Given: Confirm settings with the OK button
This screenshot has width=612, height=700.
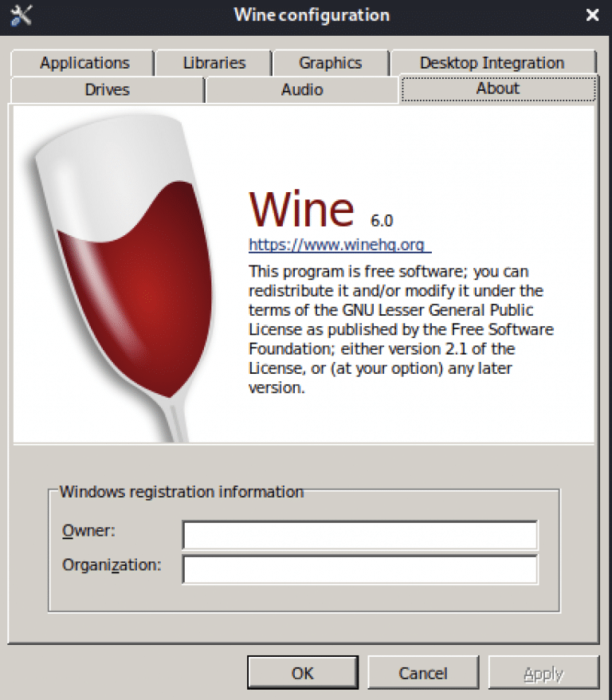Looking at the screenshot, I should tap(303, 672).
